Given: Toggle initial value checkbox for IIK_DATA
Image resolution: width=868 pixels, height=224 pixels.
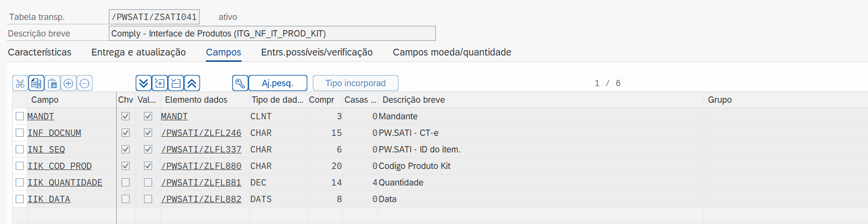Looking at the screenshot, I should click(148, 199).
